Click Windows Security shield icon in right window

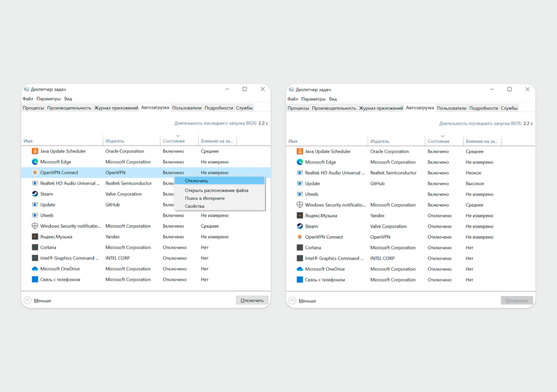coord(300,205)
